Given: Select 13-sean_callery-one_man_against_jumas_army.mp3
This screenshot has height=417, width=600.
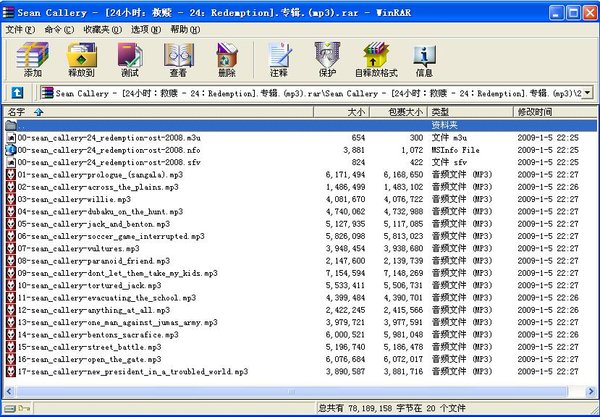Looking at the screenshot, I should coord(117,323).
